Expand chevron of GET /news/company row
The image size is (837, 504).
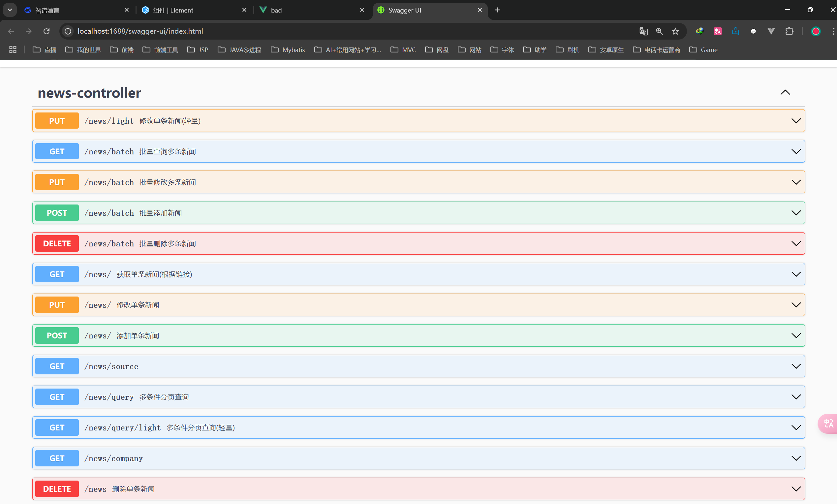click(796, 458)
